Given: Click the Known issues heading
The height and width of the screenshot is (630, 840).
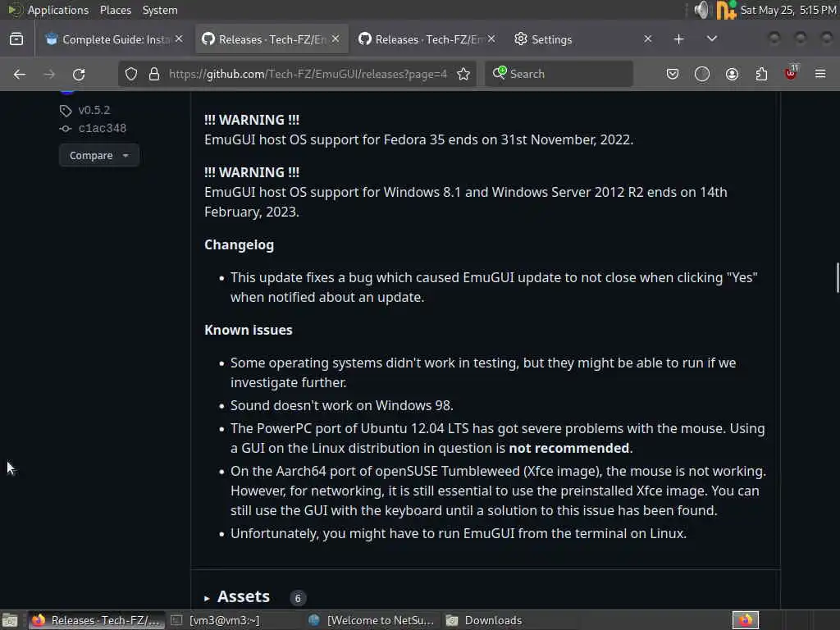Looking at the screenshot, I should point(249,330).
